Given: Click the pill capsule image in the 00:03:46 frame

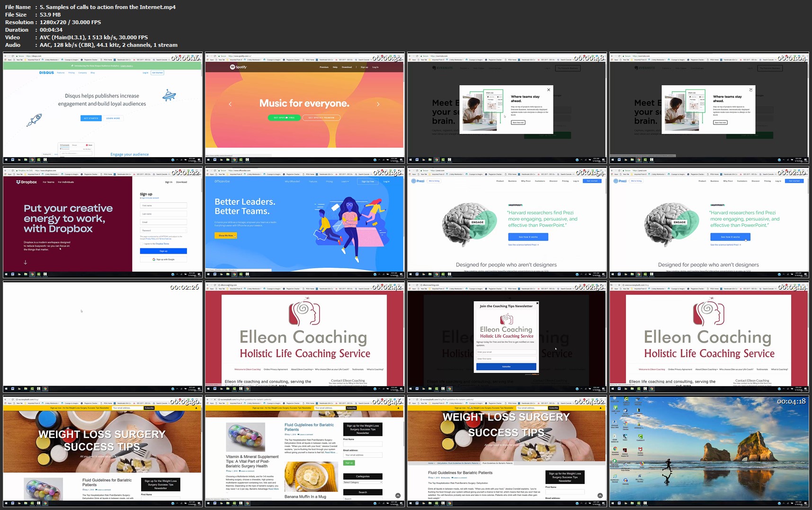Looking at the screenshot, I should click(x=245, y=437).
